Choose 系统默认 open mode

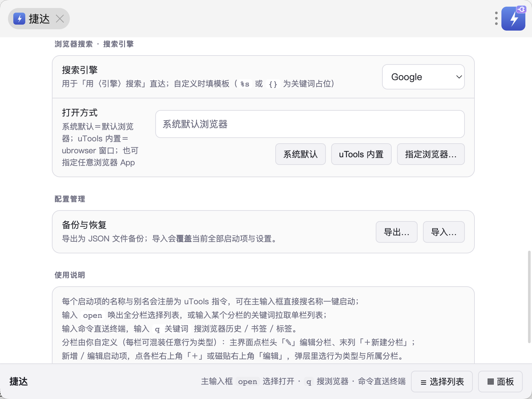(301, 154)
